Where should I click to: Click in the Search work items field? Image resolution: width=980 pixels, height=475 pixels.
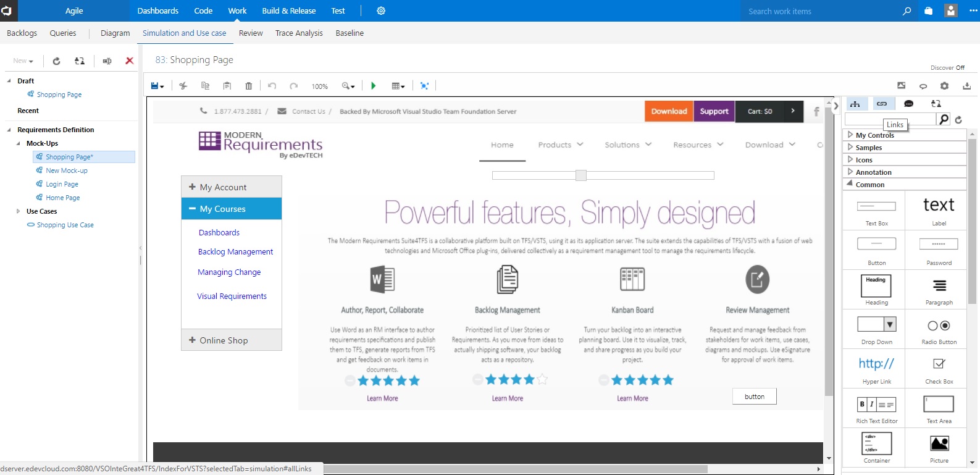(x=821, y=11)
